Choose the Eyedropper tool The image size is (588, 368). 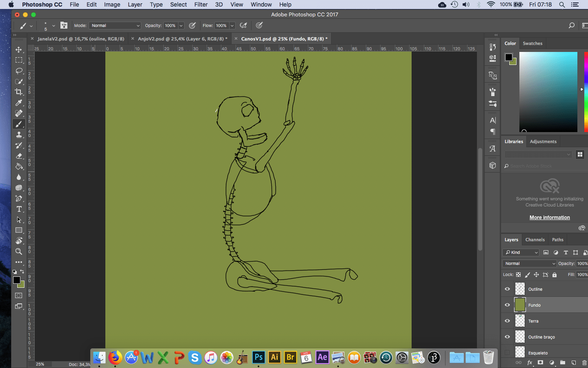click(19, 103)
